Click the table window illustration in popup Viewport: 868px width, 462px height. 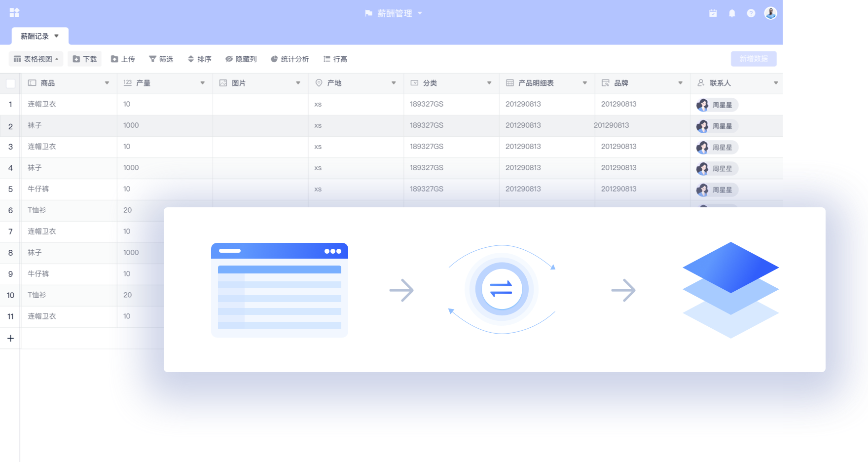pyautogui.click(x=280, y=290)
